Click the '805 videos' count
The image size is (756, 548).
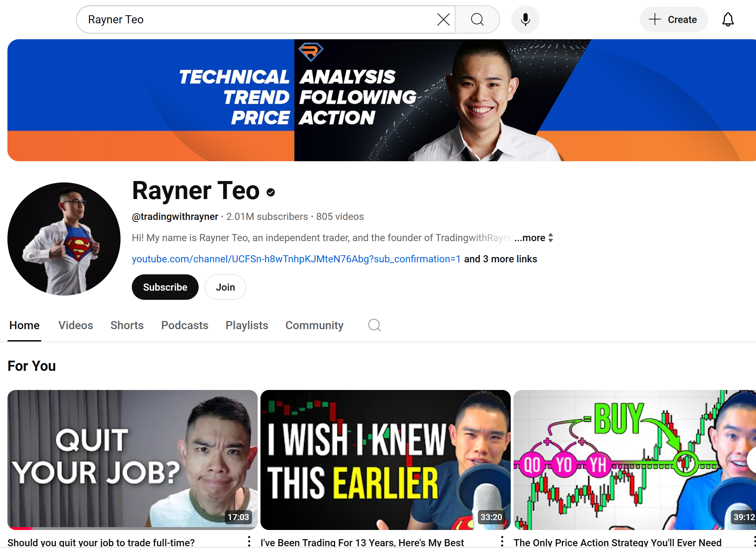(340, 216)
